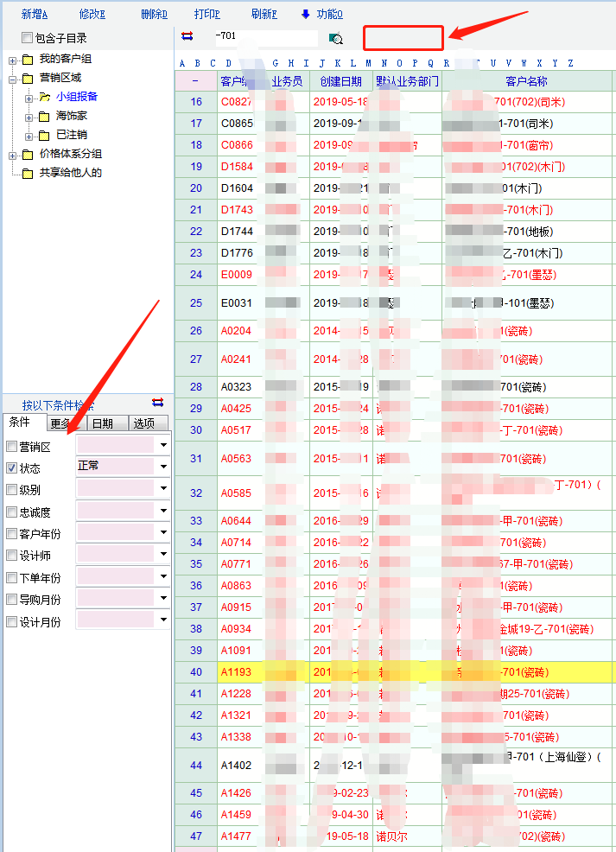Click the blue down arrow 功能 icon
The image size is (616, 852).
(305, 14)
